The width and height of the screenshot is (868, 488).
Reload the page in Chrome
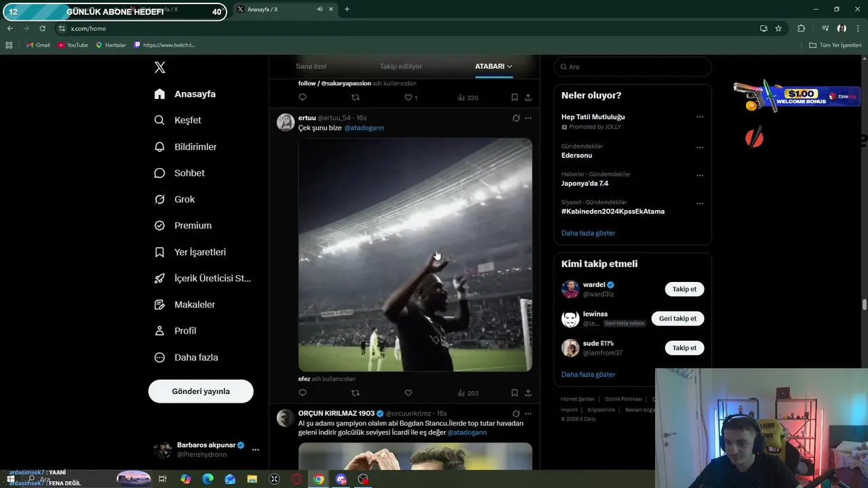(x=42, y=28)
